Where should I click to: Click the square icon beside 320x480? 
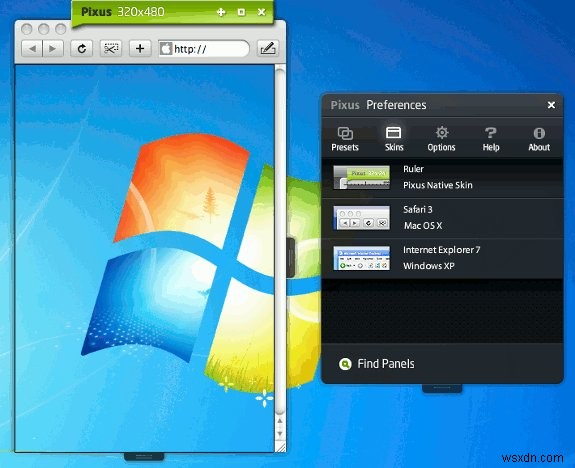tap(241, 12)
